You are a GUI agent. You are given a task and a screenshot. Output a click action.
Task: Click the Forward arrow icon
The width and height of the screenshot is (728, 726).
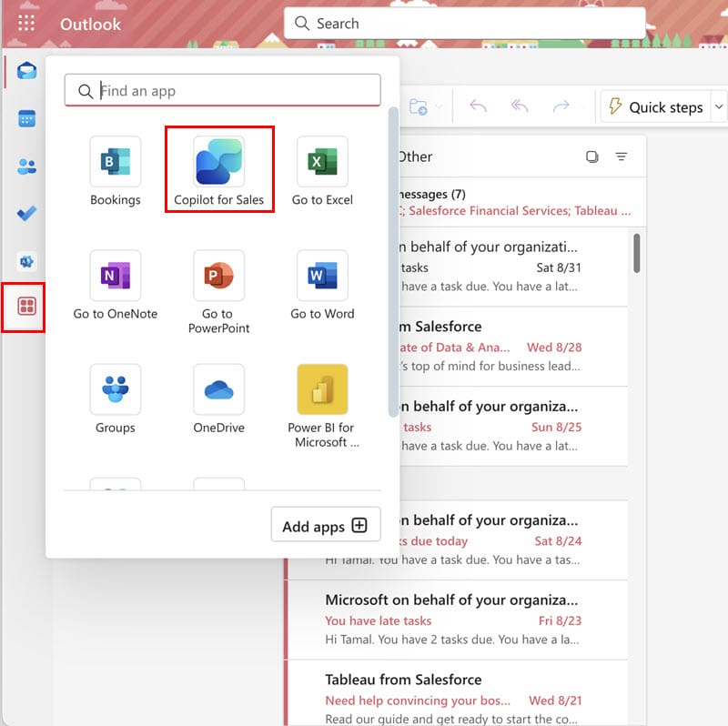point(561,106)
